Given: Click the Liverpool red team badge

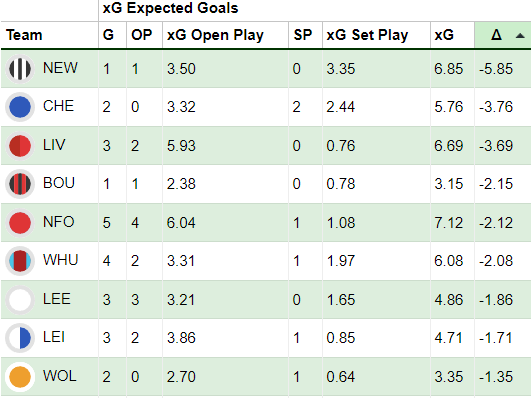Looking at the screenshot, I should (x=20, y=146).
